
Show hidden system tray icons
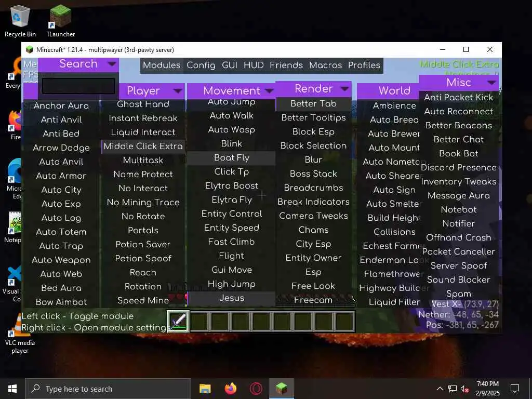(440, 389)
